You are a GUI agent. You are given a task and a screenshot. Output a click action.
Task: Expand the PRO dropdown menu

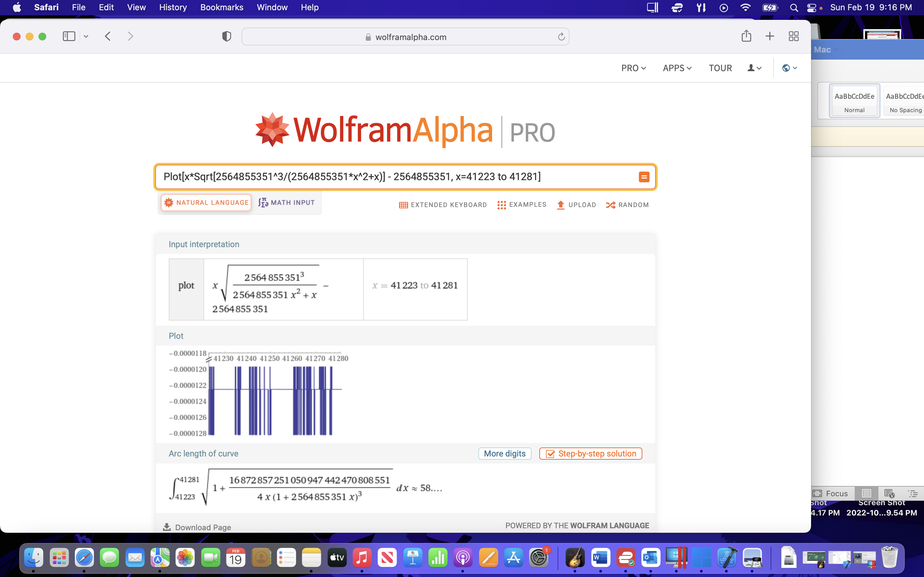633,68
